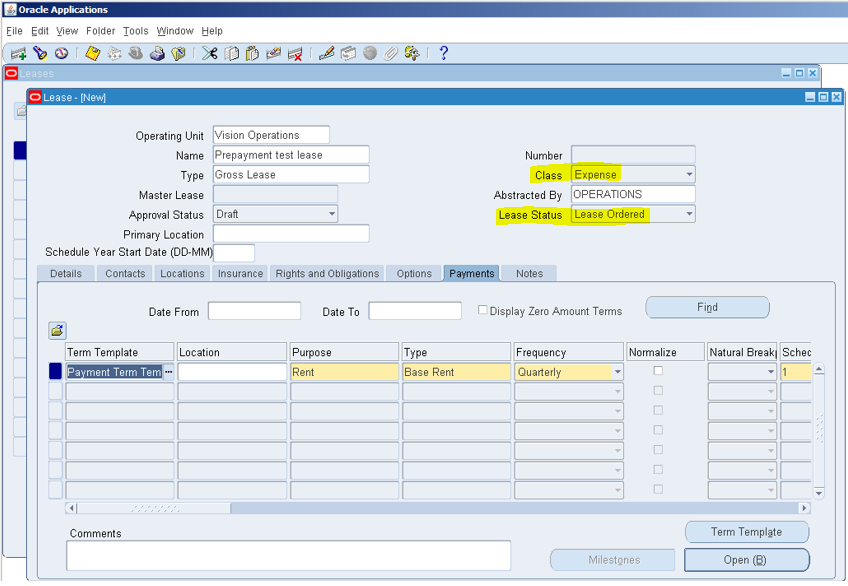The width and height of the screenshot is (848, 586).
Task: Select the Base Rent cell in Type column
Action: click(456, 372)
